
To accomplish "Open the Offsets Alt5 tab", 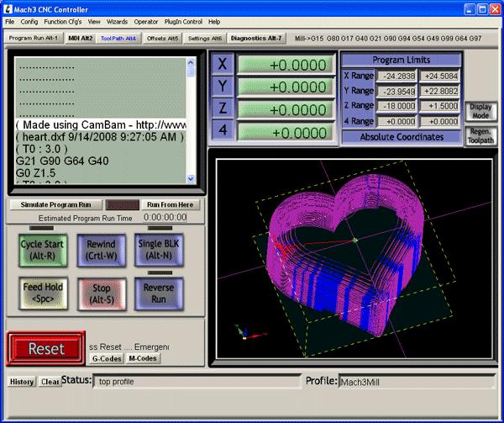I will click(x=162, y=39).
